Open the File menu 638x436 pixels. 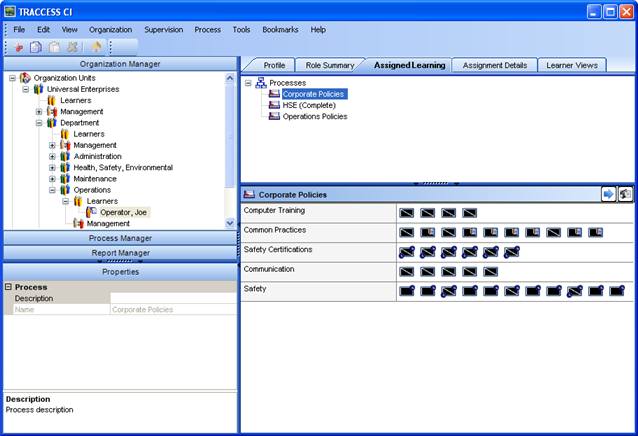[19, 30]
